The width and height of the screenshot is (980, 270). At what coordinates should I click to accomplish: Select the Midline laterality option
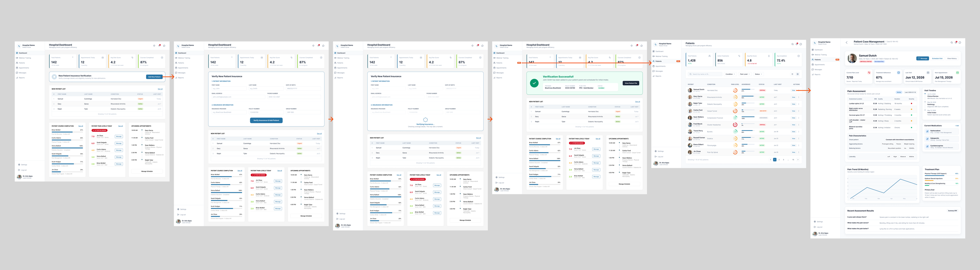coord(911,156)
